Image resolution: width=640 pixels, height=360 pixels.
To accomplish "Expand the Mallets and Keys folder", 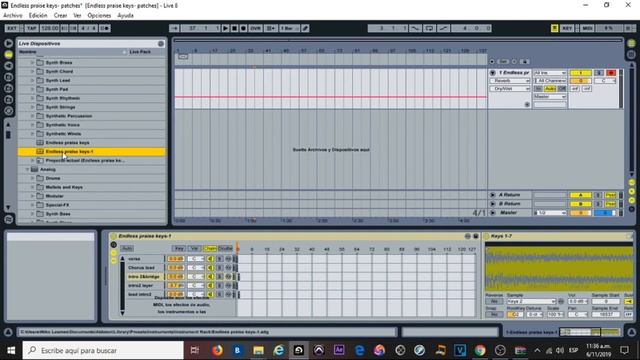I will (32, 187).
